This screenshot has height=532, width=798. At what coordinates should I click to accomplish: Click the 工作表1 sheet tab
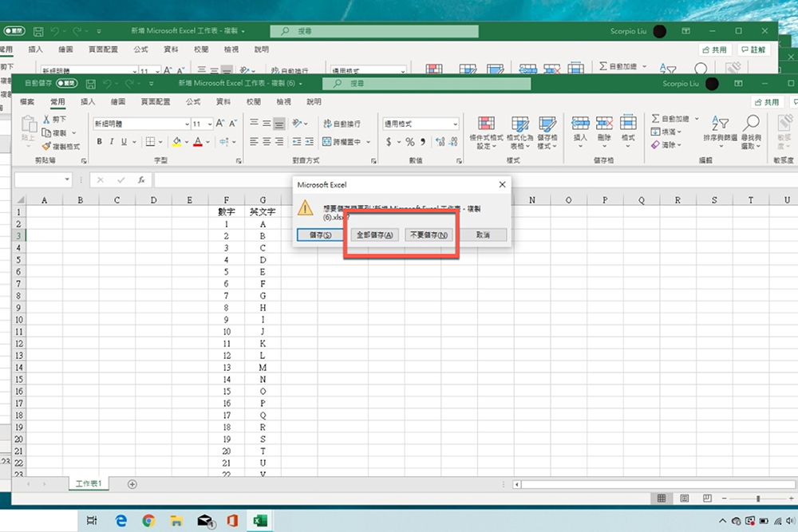click(88, 483)
